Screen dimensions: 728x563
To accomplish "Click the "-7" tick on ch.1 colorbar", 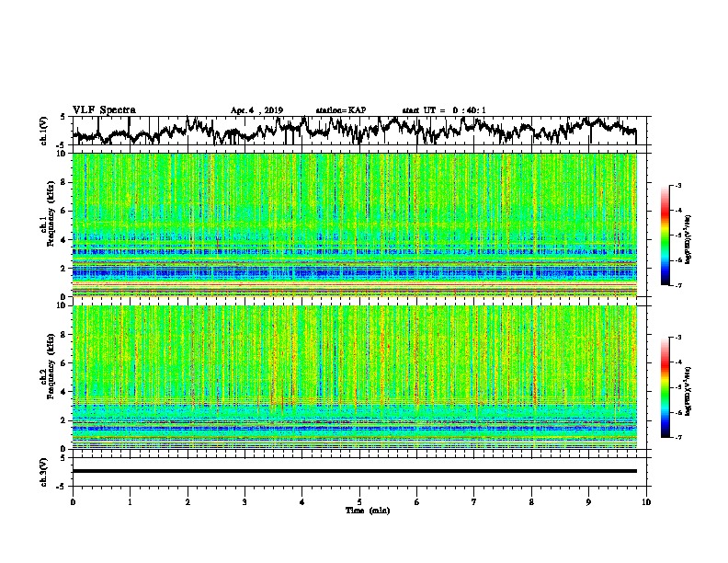I will pyautogui.click(x=677, y=285).
